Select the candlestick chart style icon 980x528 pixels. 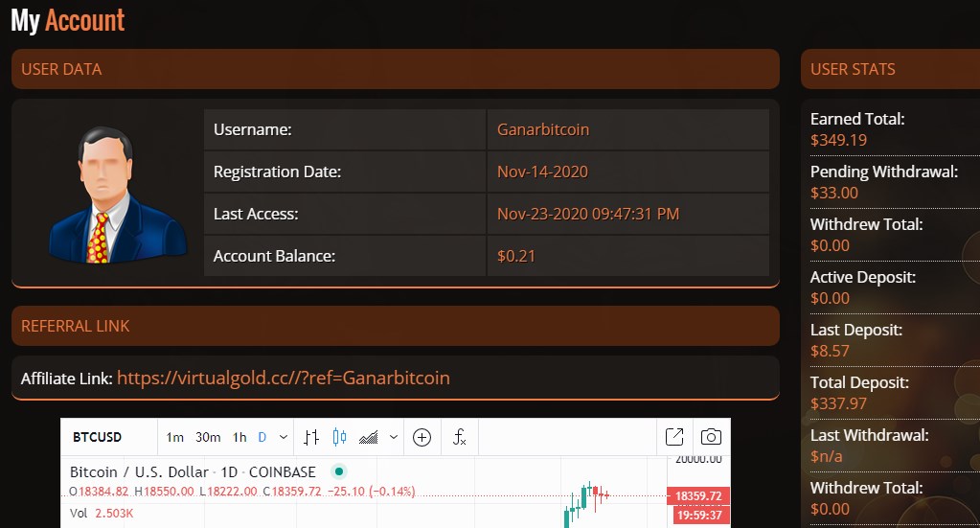339,437
